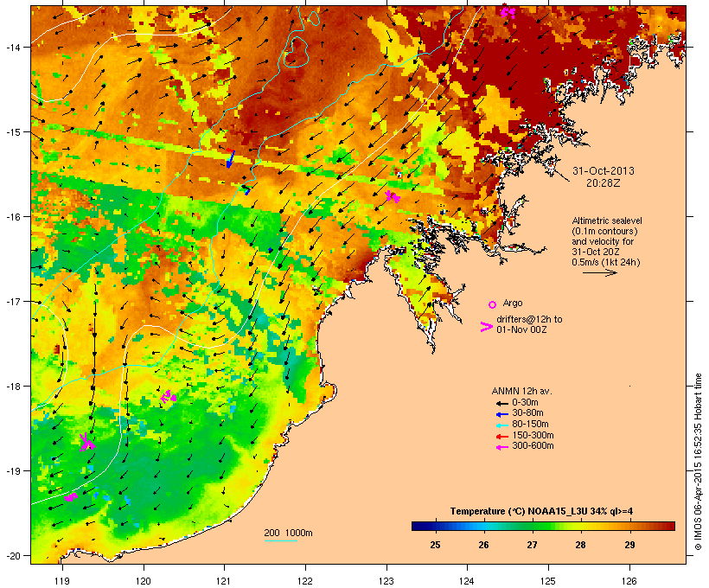Viewport: 709px width, 588px height.
Task: Click the green section of colorbar near 27
Action: click(x=533, y=526)
